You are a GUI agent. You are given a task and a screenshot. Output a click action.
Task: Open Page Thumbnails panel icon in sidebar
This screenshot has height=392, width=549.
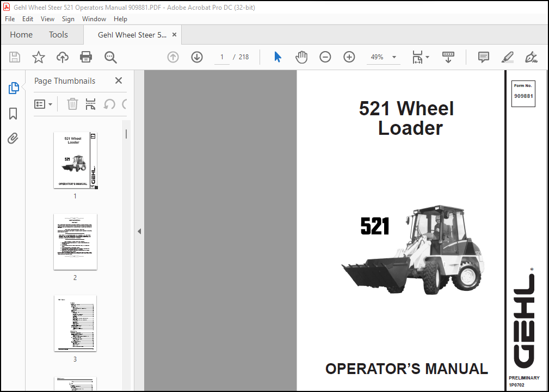(13, 88)
